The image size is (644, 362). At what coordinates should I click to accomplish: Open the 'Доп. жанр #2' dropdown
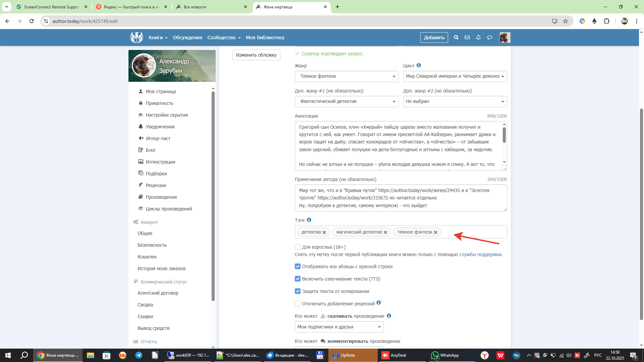(454, 102)
